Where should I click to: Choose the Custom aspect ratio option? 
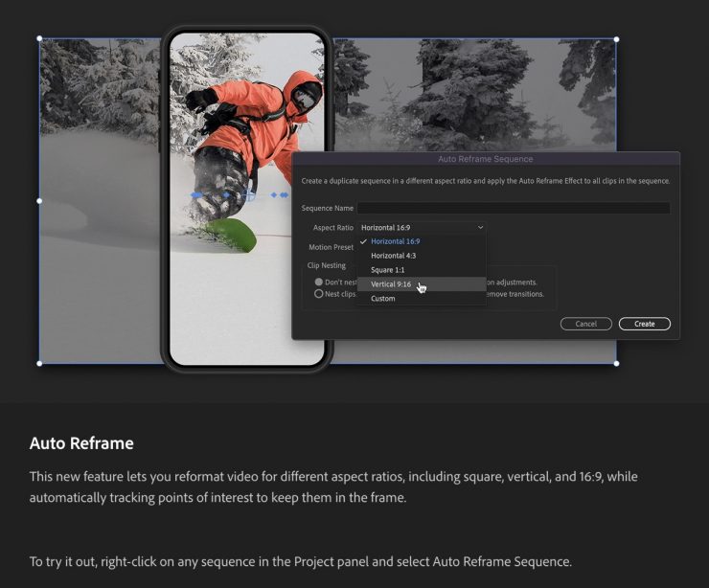[382, 299]
